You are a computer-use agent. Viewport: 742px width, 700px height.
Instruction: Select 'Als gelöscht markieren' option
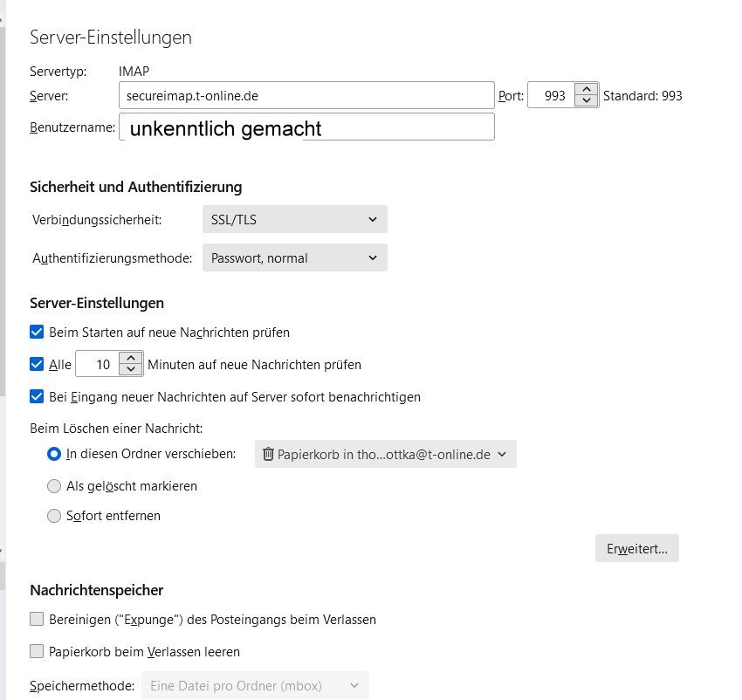[x=54, y=486]
